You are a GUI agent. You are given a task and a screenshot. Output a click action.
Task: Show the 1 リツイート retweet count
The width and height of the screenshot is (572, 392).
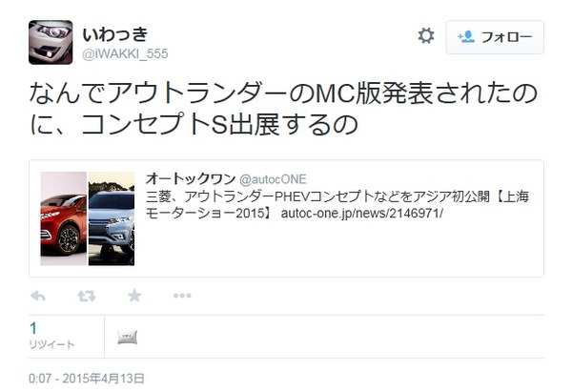point(51,336)
